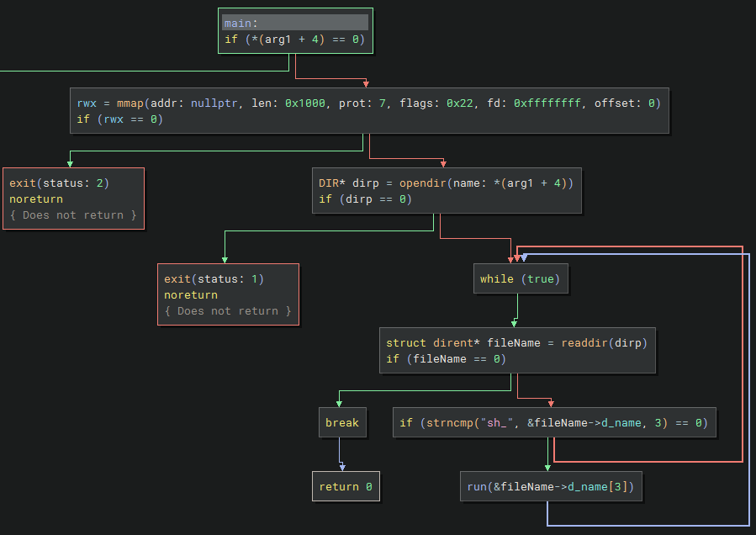Select the strncmp function name
This screenshot has width=756, height=535.
click(x=444, y=423)
